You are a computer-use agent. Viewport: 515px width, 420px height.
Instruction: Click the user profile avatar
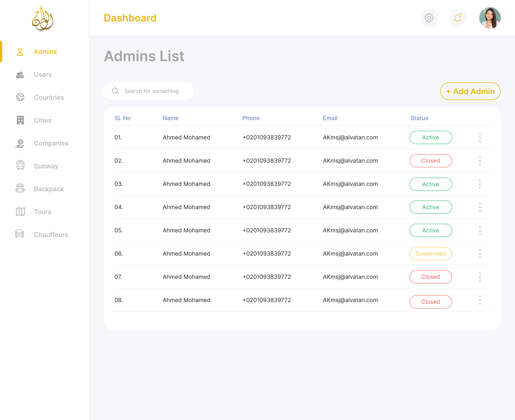coord(490,18)
